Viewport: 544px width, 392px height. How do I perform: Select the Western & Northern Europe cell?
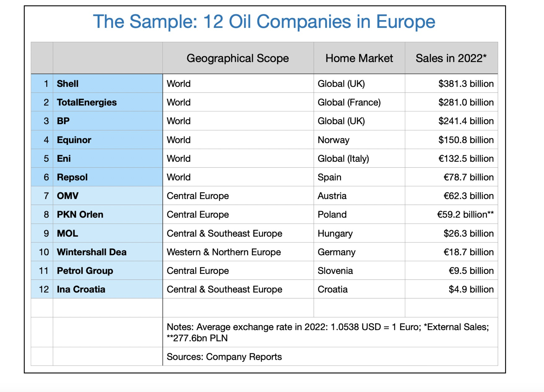pos(238,252)
